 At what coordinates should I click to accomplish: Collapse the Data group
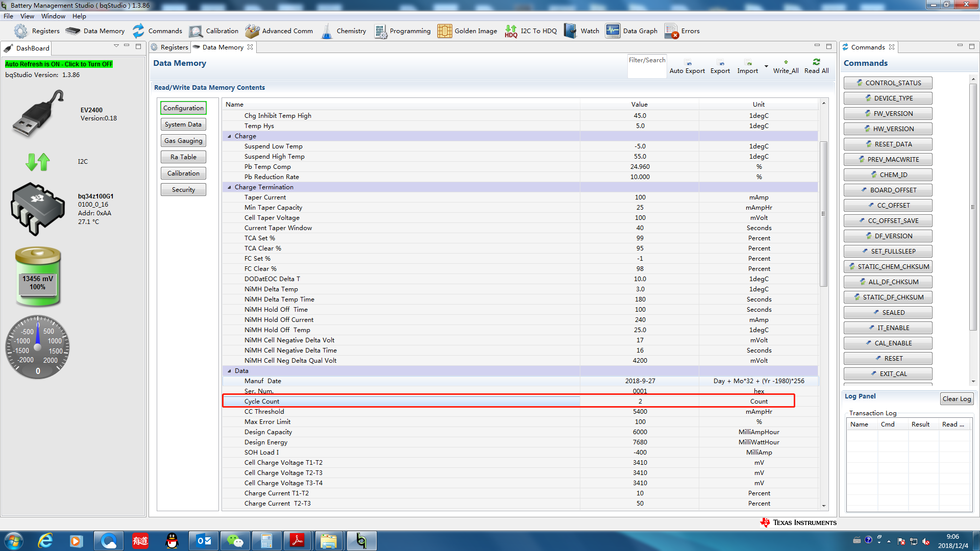(x=229, y=371)
